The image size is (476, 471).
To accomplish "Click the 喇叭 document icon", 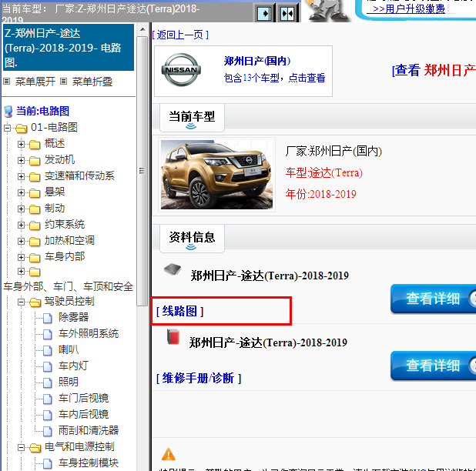I will pos(47,351).
